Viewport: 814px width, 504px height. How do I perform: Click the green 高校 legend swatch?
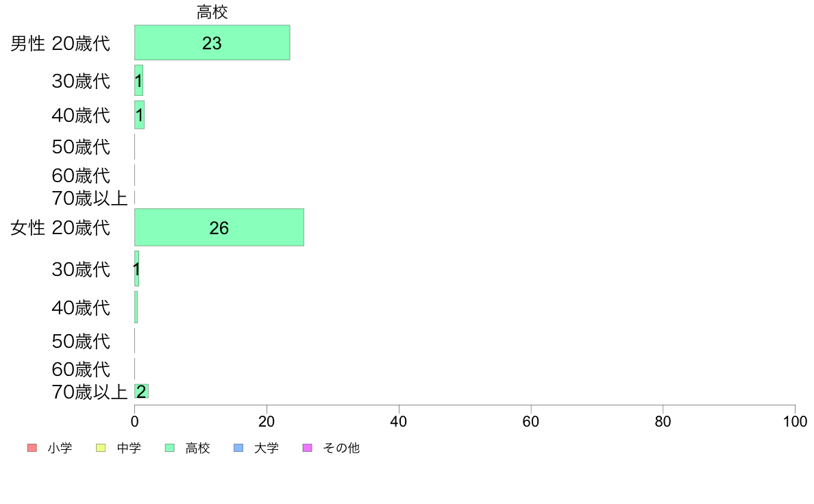[x=170, y=447]
